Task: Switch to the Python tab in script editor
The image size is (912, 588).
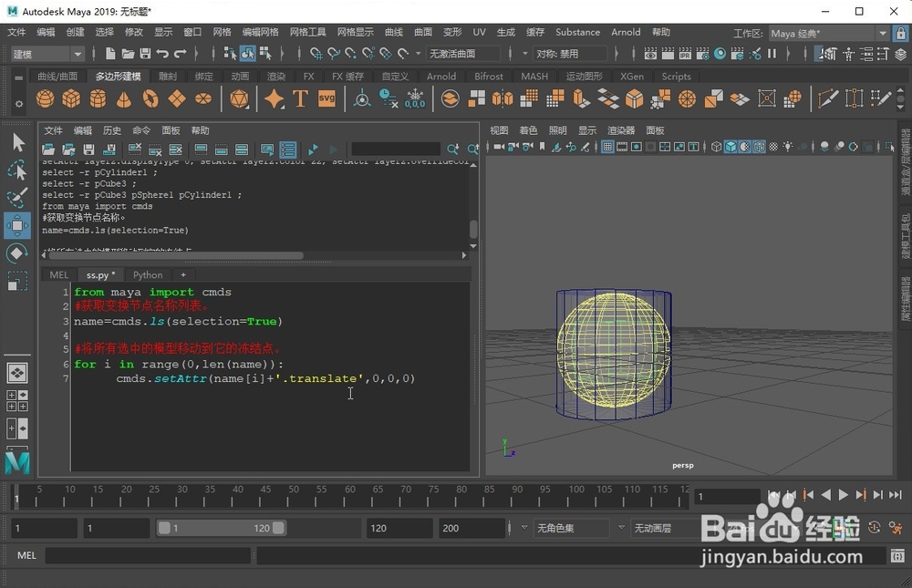Action: 148,274
